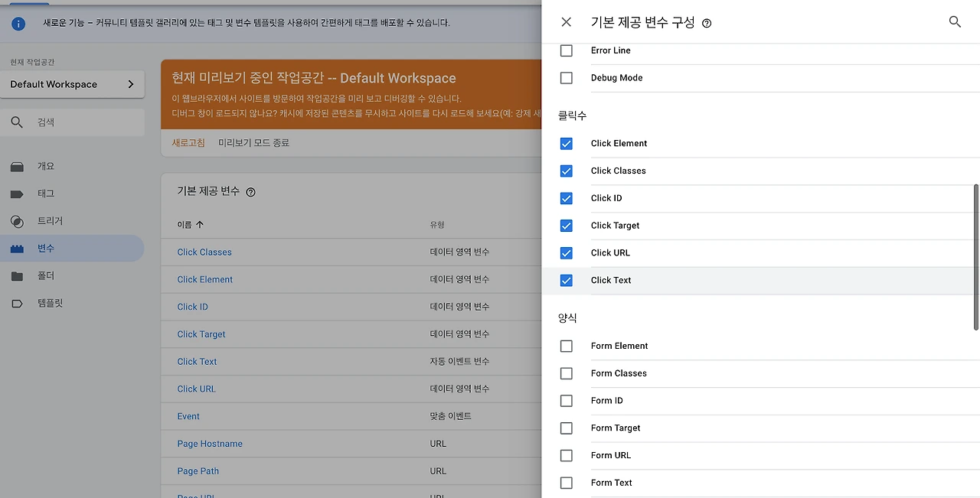The height and width of the screenshot is (498, 980).
Task: Uncheck the Click Text checkbox
Action: (567, 281)
